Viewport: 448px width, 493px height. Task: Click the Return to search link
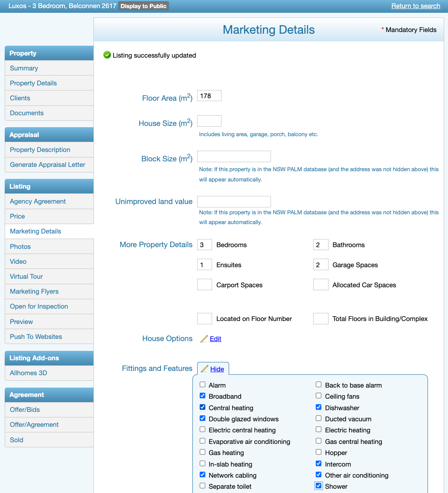pos(416,6)
